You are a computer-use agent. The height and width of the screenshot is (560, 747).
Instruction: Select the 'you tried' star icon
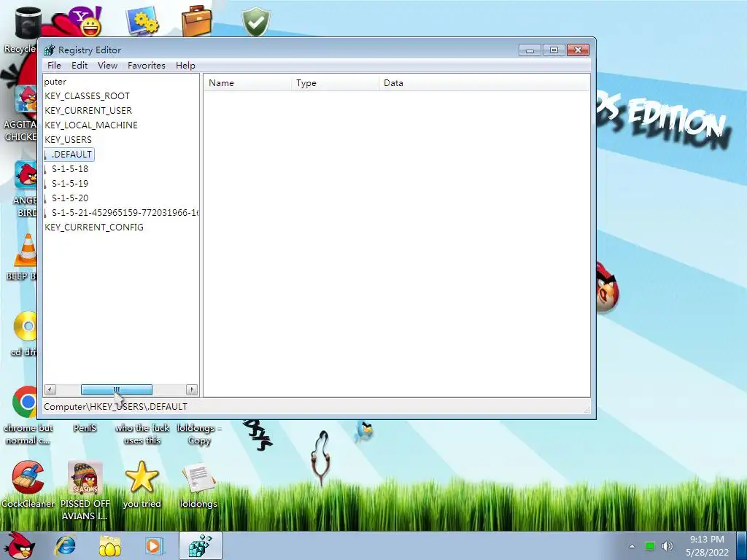pos(142,484)
